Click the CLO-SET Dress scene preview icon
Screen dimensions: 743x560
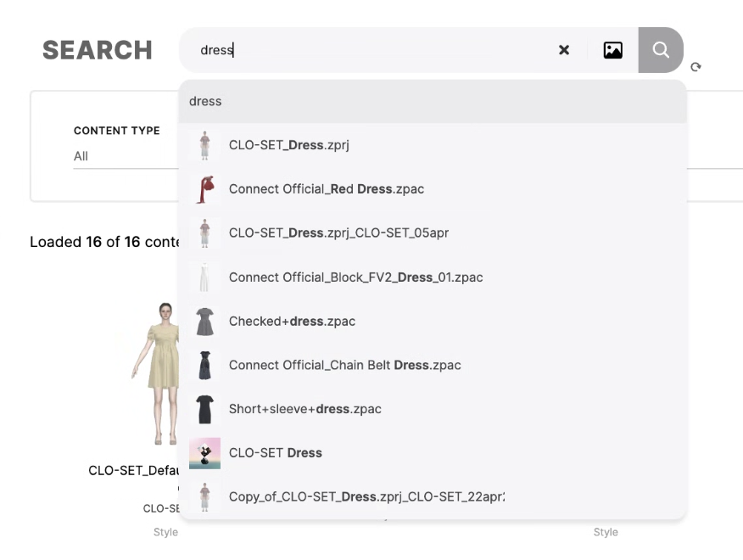(204, 452)
